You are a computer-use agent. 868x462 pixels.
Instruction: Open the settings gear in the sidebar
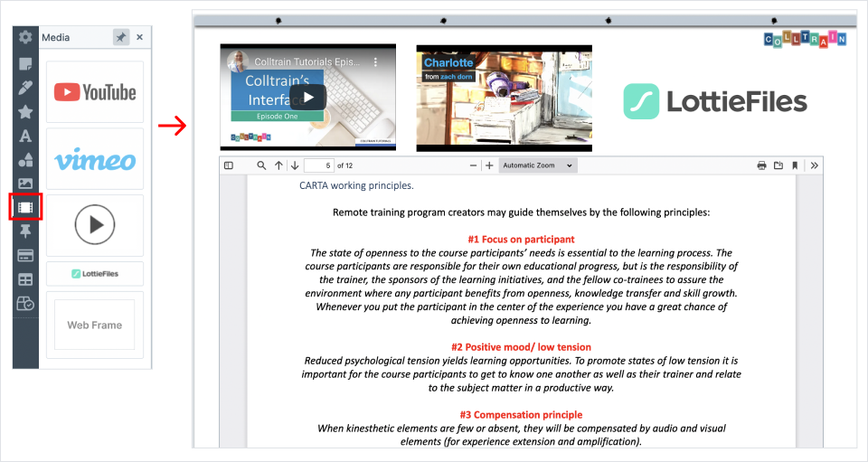click(x=25, y=37)
